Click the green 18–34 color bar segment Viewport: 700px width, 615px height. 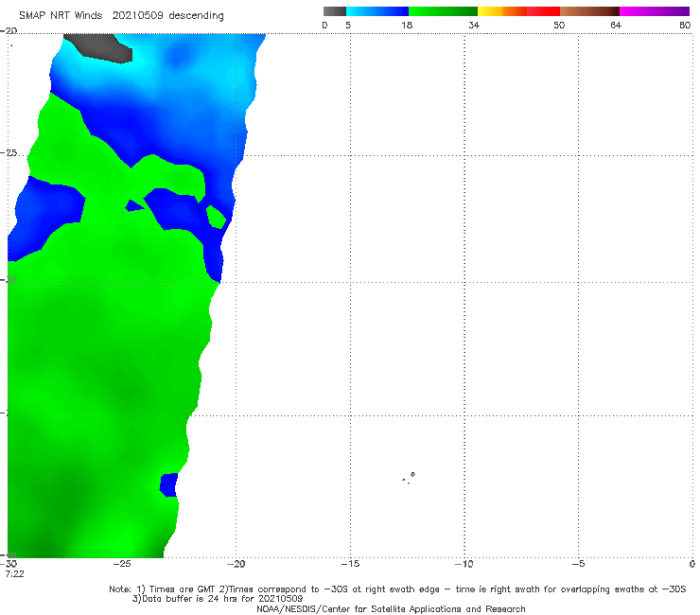(x=443, y=11)
